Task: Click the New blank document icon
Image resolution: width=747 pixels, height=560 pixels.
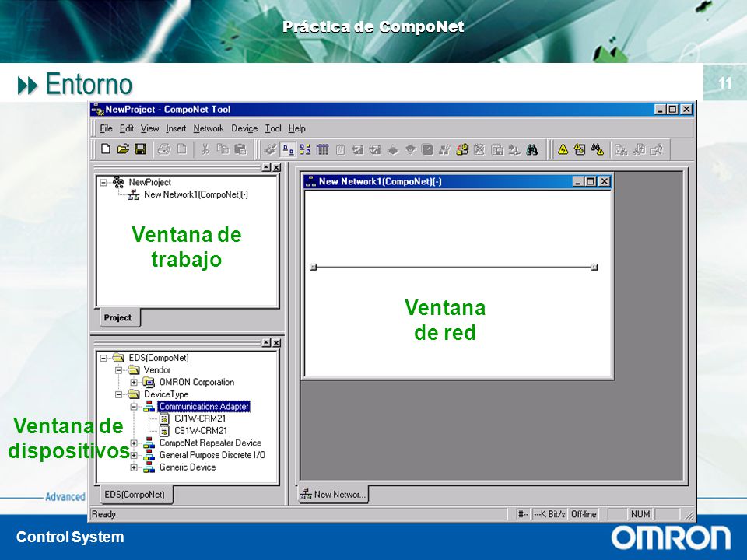Action: pos(106,149)
